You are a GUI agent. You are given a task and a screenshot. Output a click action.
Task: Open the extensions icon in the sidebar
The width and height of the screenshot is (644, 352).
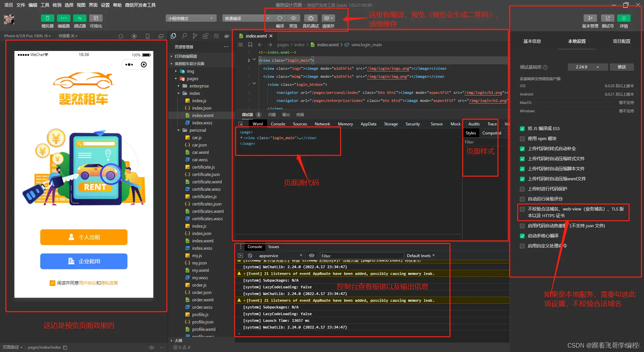(206, 36)
